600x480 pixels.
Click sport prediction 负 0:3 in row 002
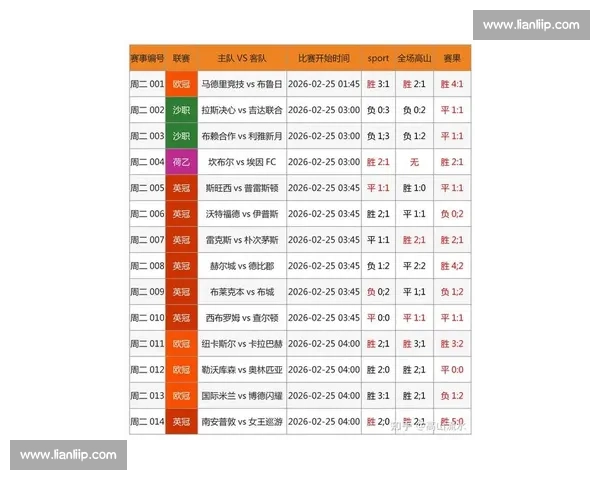point(378,110)
